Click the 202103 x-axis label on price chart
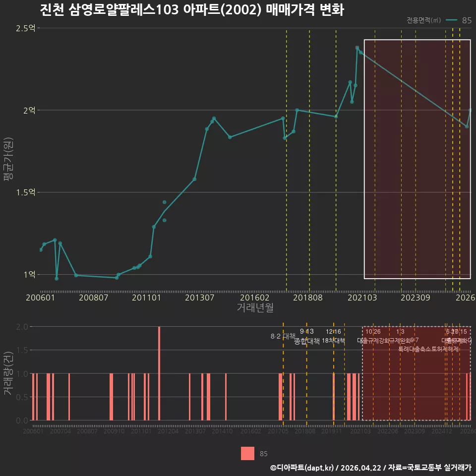This screenshot has height=476, width=476. coord(362,297)
